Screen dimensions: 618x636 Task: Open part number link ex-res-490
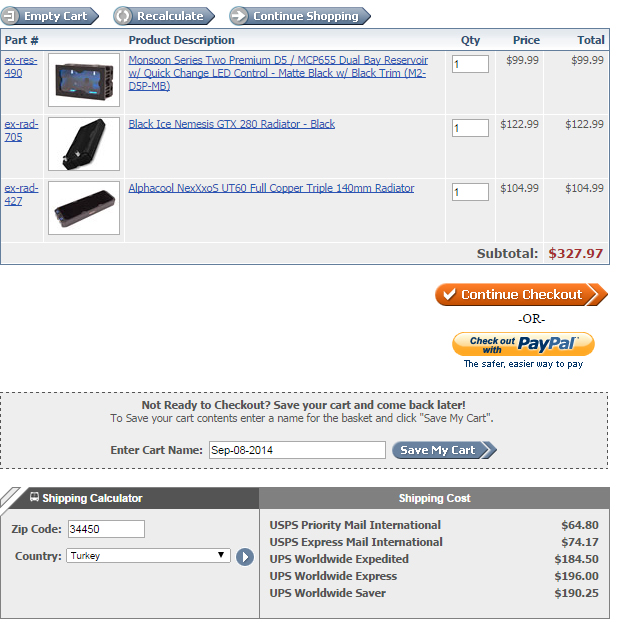[x=21, y=67]
